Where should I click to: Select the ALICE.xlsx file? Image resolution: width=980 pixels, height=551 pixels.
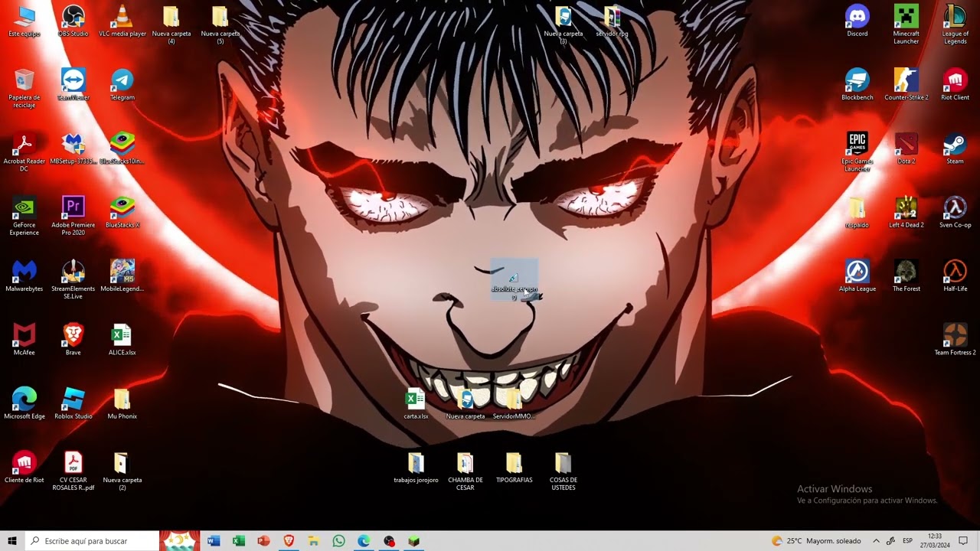pos(122,340)
